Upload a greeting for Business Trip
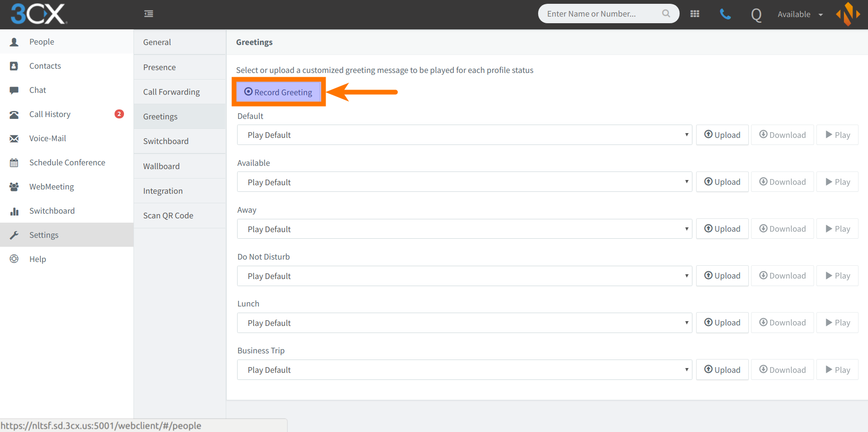Viewport: 868px width, 432px height. [722, 369]
